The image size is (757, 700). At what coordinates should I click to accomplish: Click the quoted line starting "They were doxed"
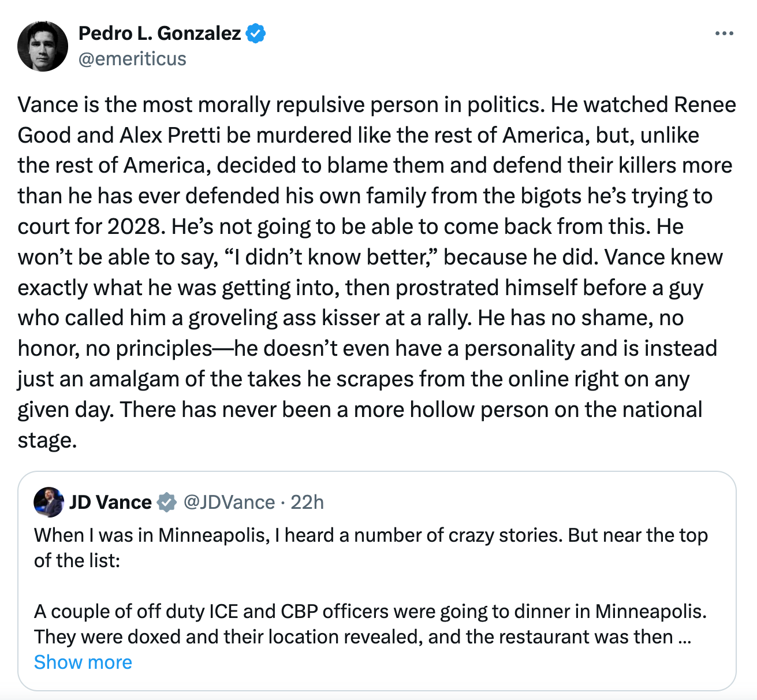[x=353, y=636]
